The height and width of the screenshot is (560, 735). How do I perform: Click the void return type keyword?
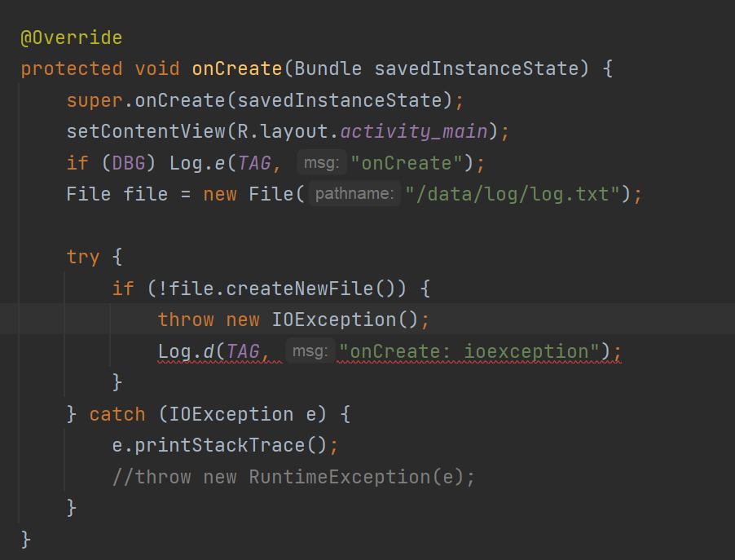157,69
